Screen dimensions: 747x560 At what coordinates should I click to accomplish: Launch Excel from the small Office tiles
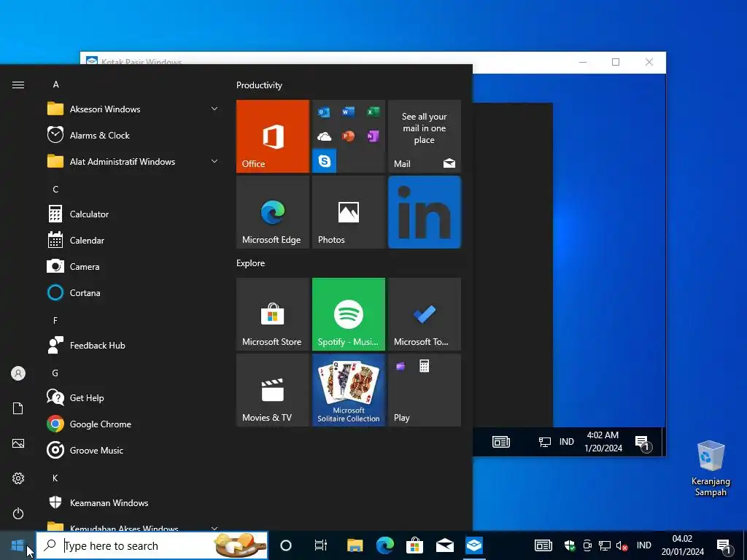(x=373, y=112)
